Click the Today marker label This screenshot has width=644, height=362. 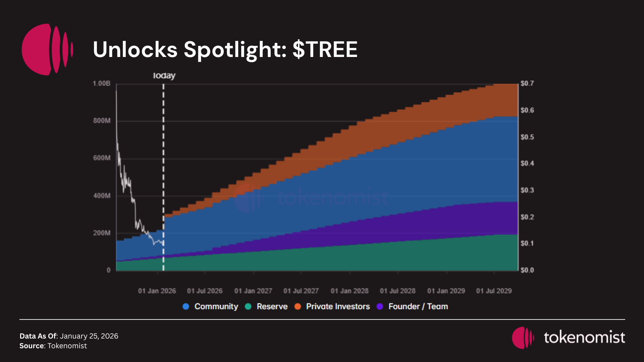click(164, 76)
